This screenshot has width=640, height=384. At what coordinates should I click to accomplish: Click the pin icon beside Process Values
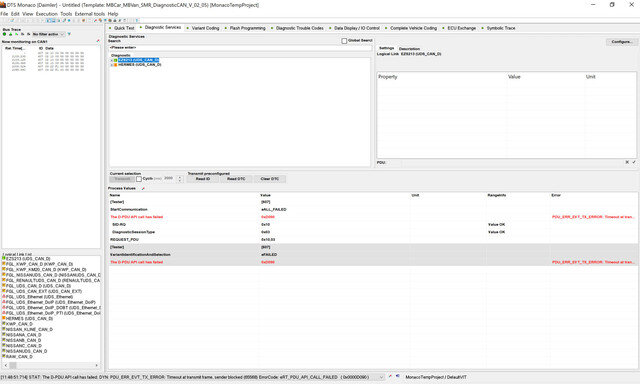143,189
